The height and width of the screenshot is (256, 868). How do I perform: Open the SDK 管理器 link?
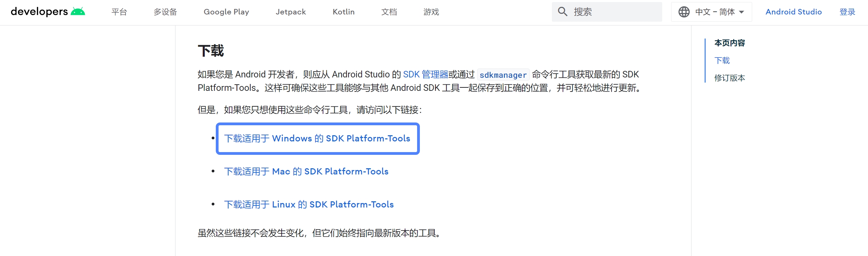point(425,74)
